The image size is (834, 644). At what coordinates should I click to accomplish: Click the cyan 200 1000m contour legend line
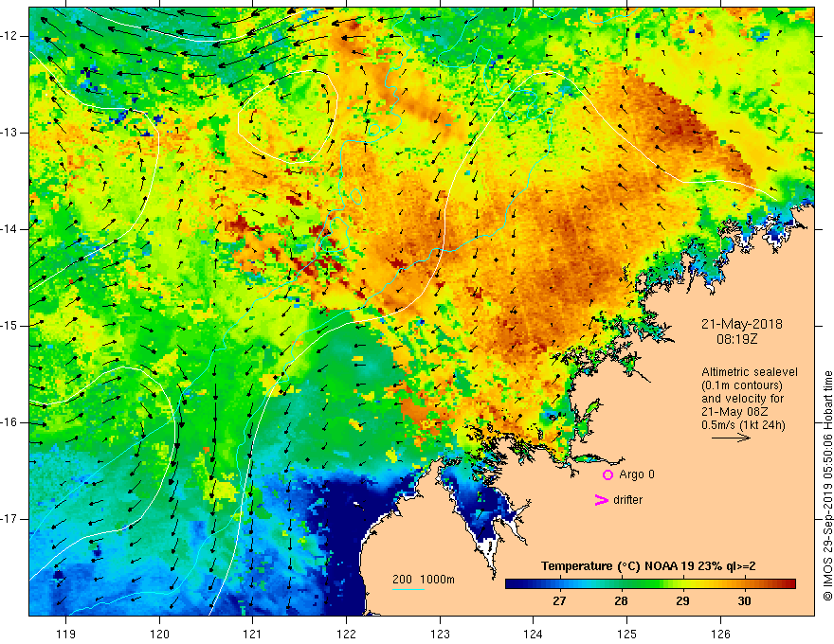pos(408,589)
